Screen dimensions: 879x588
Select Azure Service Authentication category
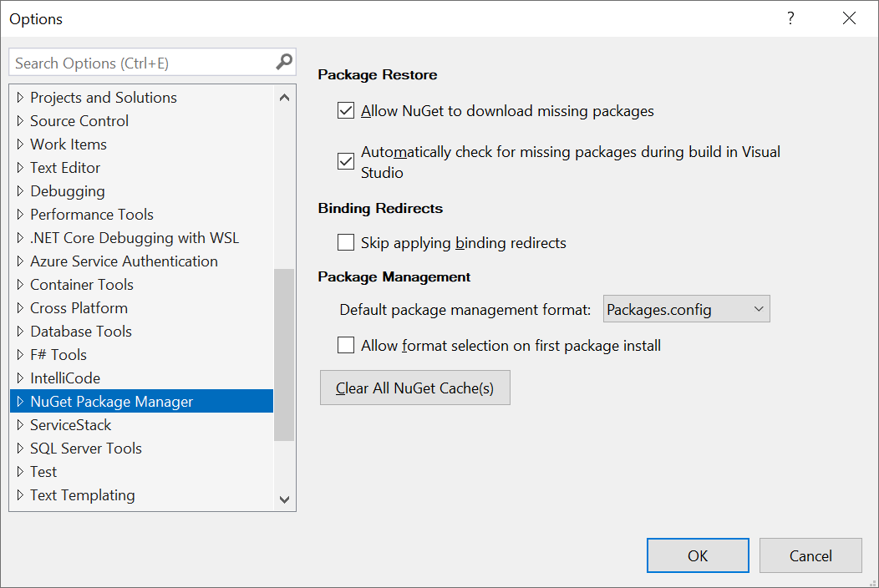pos(124,261)
